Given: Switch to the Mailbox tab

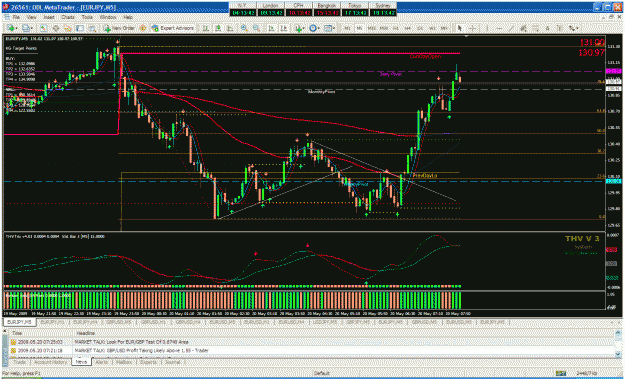Looking at the screenshot, I should tap(123, 362).
